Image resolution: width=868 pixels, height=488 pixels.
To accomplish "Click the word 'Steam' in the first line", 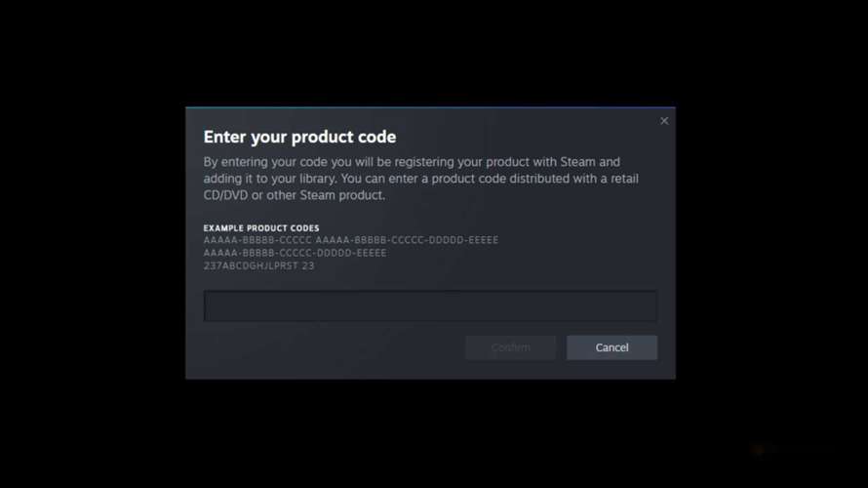I will [x=578, y=162].
